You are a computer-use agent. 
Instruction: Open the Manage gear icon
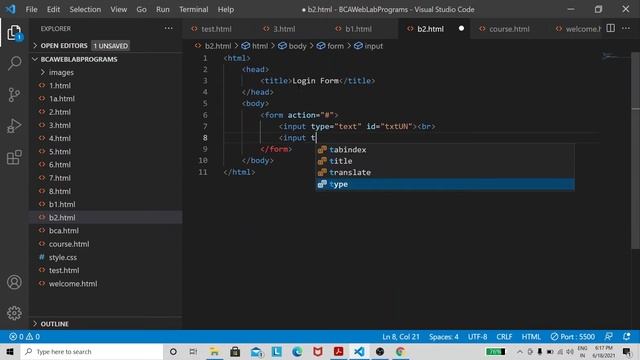click(14, 313)
